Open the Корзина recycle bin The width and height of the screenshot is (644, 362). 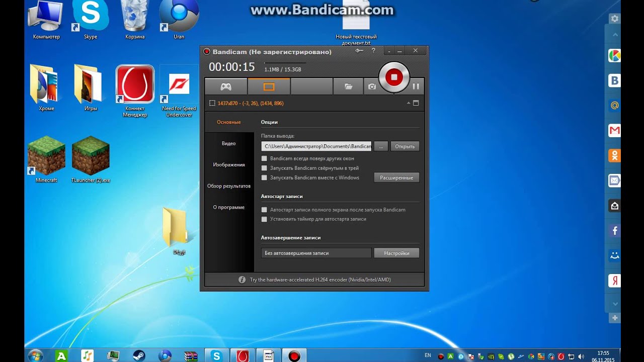pos(135,20)
